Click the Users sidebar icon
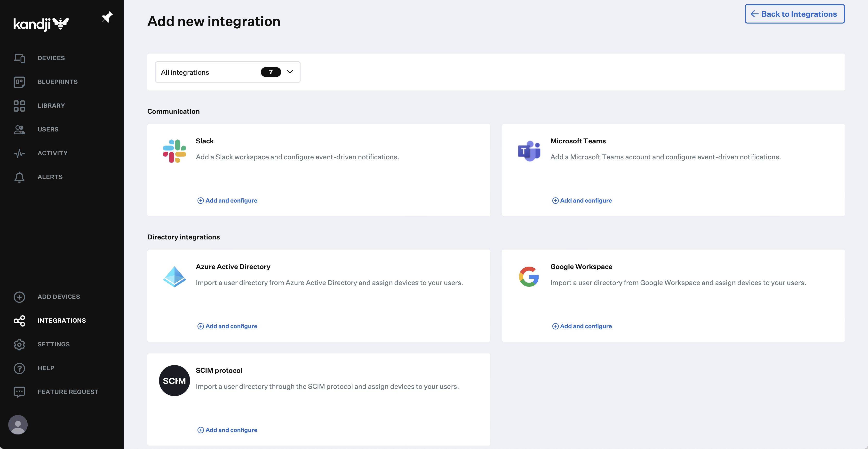The image size is (868, 449). click(19, 130)
